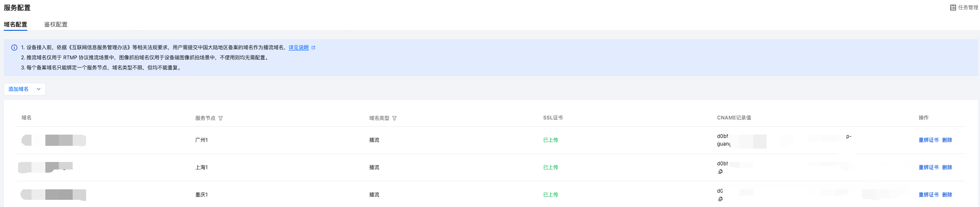This screenshot has width=980, height=207.
Task: Click 重绑证书 for the 重庆1 row
Action: [x=928, y=195]
